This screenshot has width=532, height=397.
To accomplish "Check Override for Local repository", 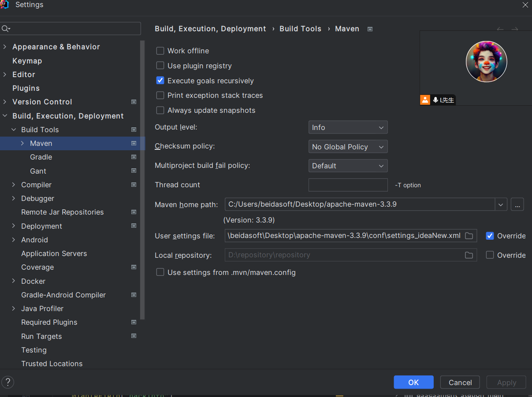I will [x=490, y=255].
